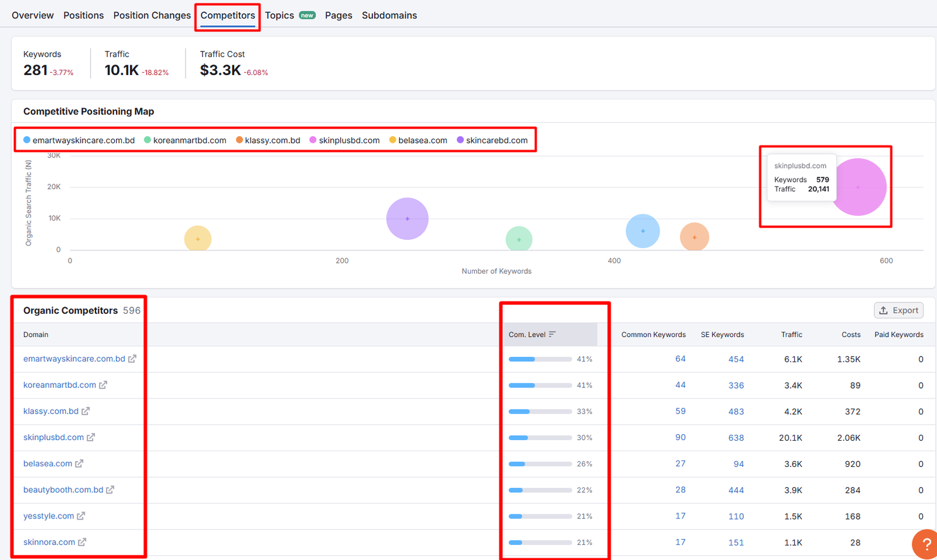Sort by Paid Keywords column header
This screenshot has width=937, height=560.
(x=899, y=335)
